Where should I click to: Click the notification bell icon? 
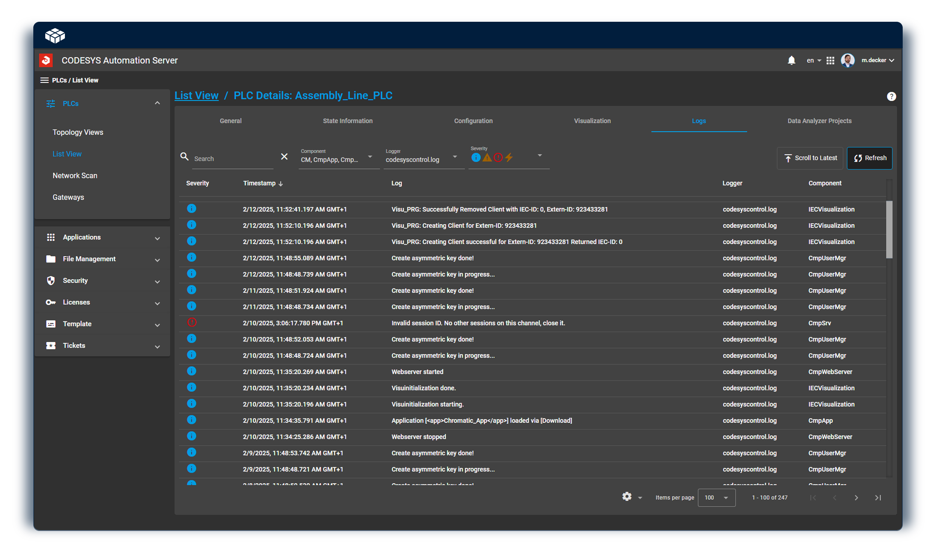point(791,61)
